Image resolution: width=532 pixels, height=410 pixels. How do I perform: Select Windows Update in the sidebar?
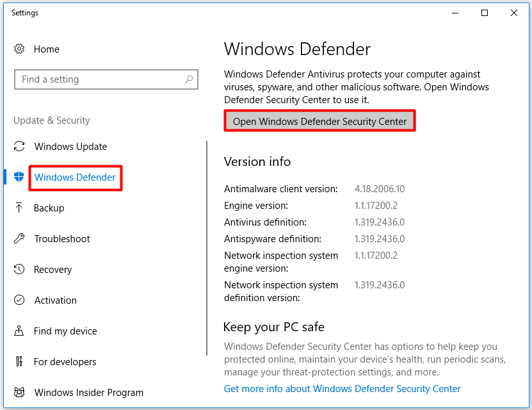pyautogui.click(x=70, y=147)
